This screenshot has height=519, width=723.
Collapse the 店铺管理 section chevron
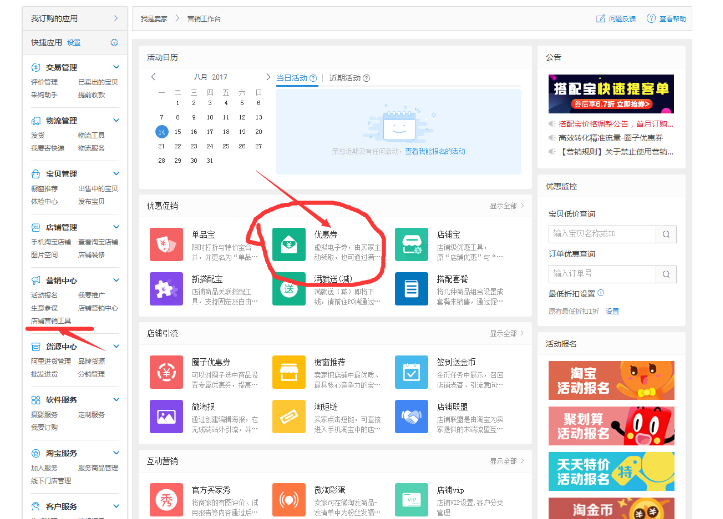[x=116, y=227]
